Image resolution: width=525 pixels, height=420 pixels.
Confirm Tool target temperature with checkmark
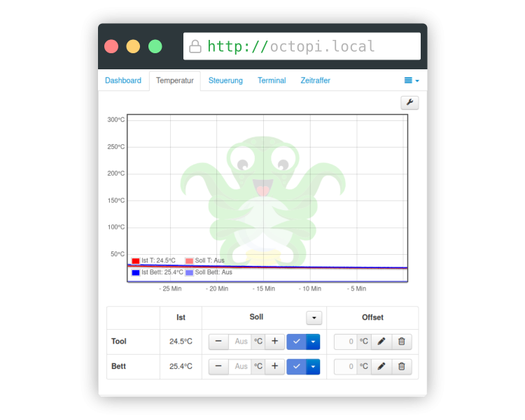point(297,342)
